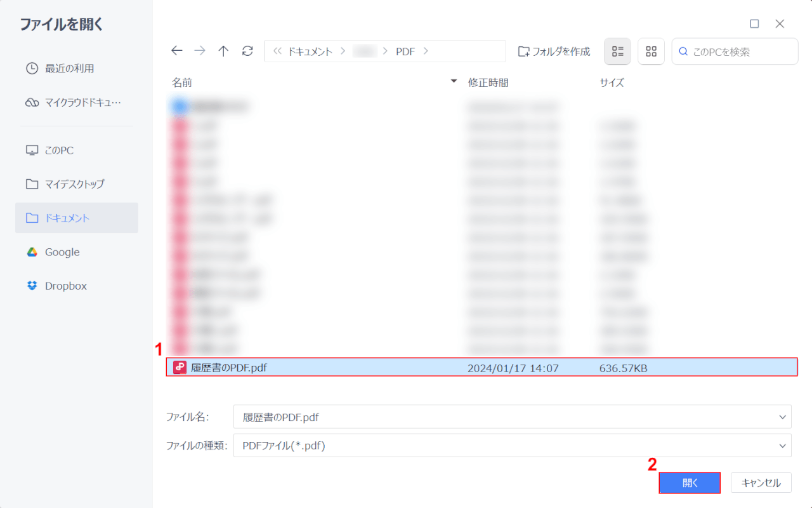Click ドキュメント in the breadcrumb path
The image size is (812, 508).
tap(310, 51)
